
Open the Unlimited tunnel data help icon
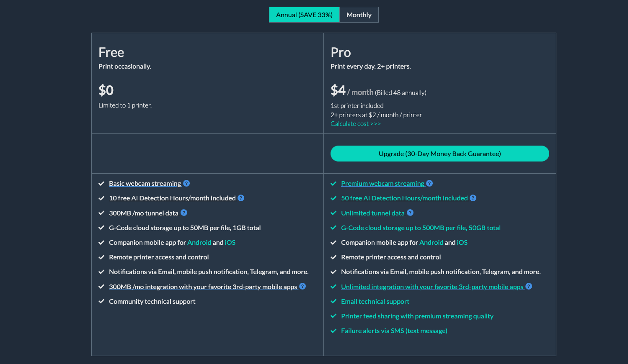click(x=411, y=213)
